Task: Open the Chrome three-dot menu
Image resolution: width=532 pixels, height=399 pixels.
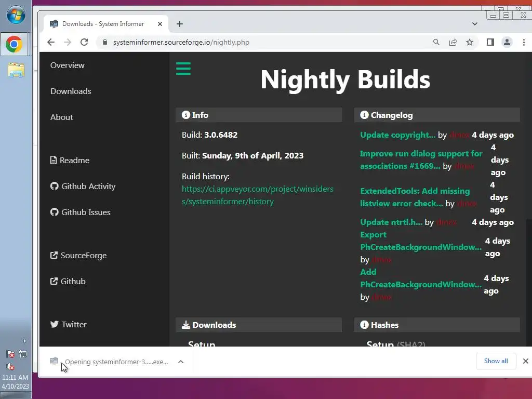Action: click(524, 42)
